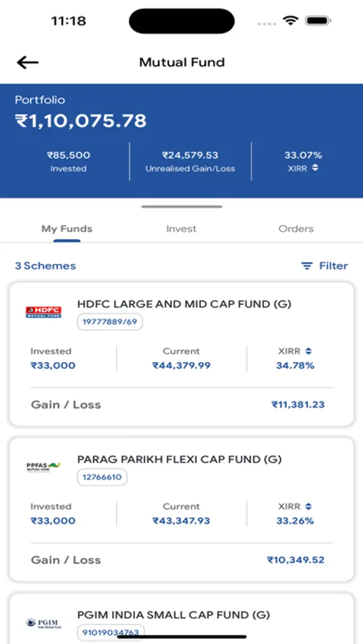Tap the PGIM India Mutual Fund logo
Image resolution: width=363 pixels, height=644 pixels.
pos(43,623)
